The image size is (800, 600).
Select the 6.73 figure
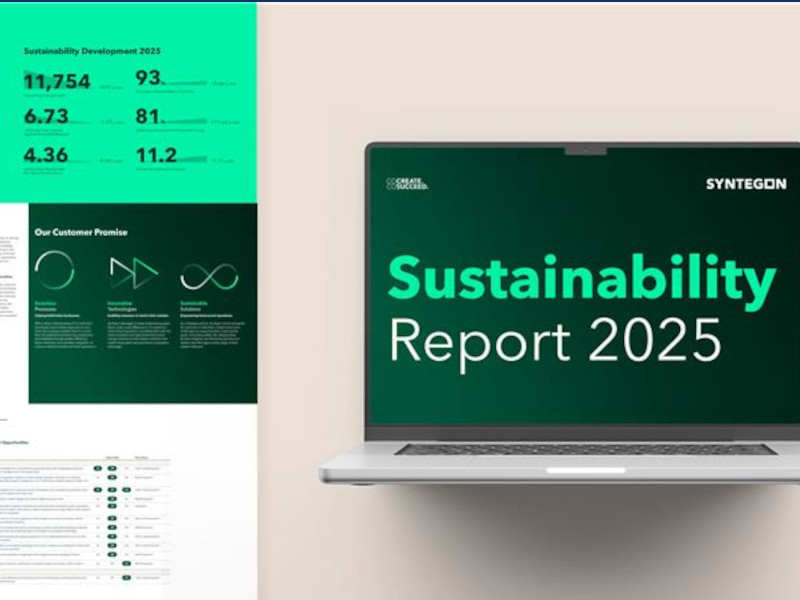point(46,116)
